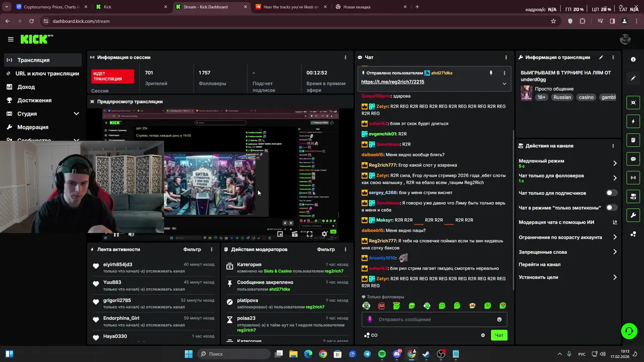Click the message input field Отправить сообщение
This screenshot has width=644, height=362.
pos(434,319)
